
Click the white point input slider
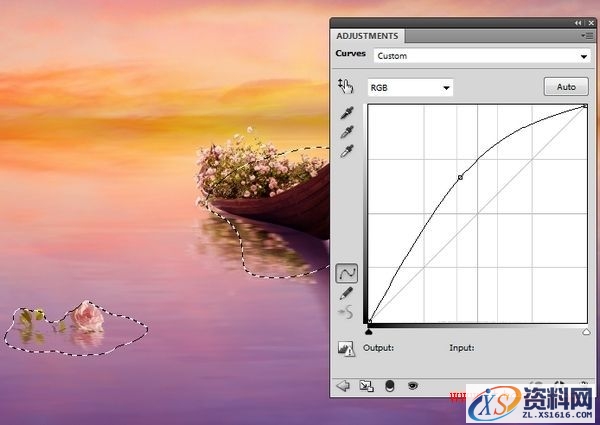point(586,330)
